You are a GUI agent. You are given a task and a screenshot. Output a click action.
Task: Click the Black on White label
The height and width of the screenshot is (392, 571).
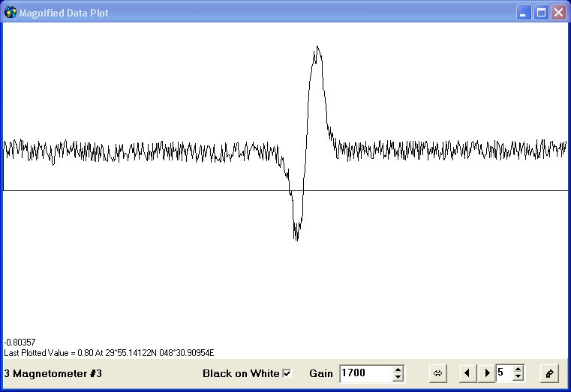[241, 373]
